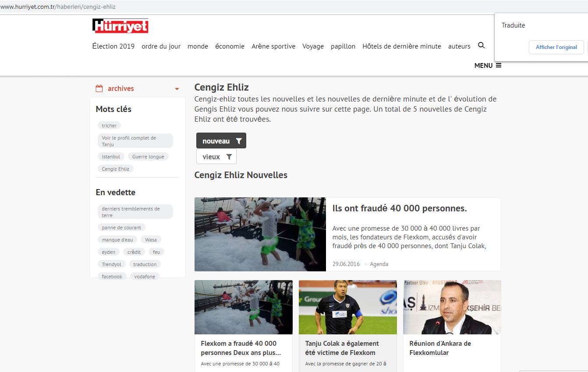Screen dimensions: 588x372
Task: Go to 'Arène sportive' section
Action: coord(273,46)
